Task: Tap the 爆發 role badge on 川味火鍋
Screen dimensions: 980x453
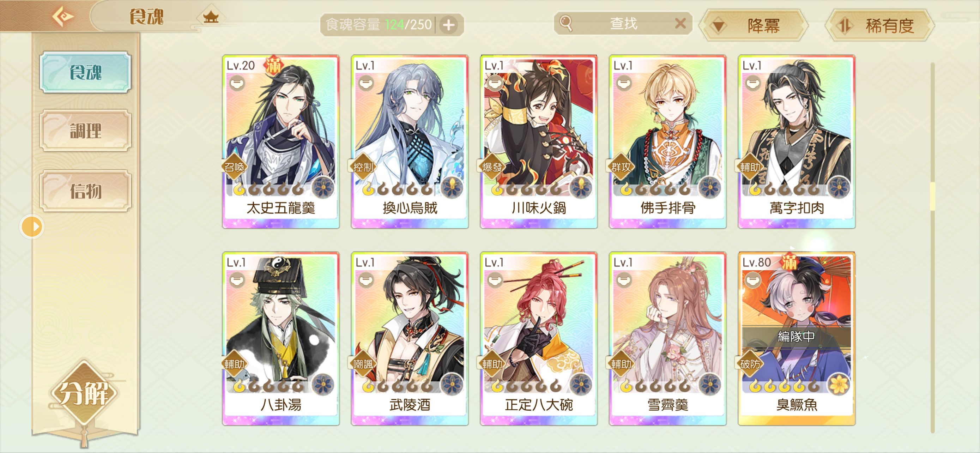Action: click(x=491, y=167)
